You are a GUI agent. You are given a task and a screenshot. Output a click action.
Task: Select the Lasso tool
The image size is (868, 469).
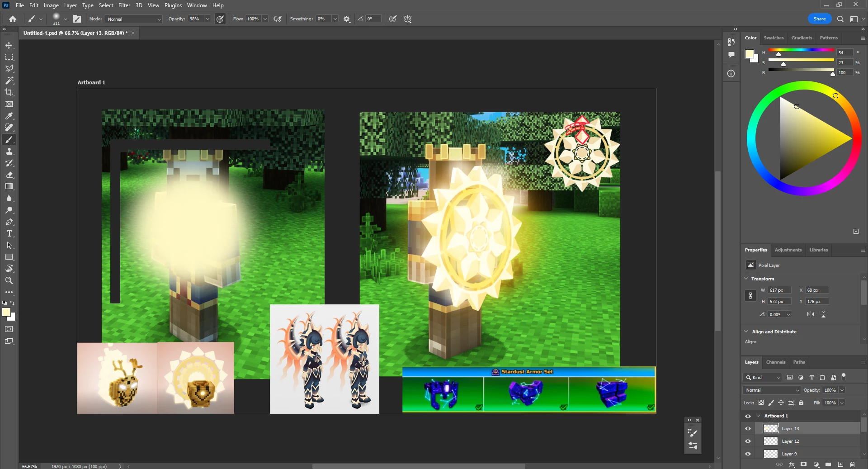click(9, 69)
